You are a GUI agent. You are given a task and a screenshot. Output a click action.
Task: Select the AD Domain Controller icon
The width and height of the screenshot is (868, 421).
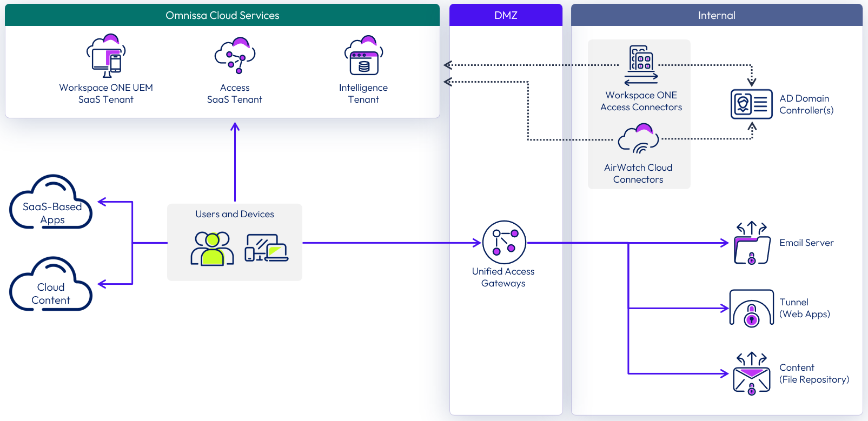[x=751, y=104]
